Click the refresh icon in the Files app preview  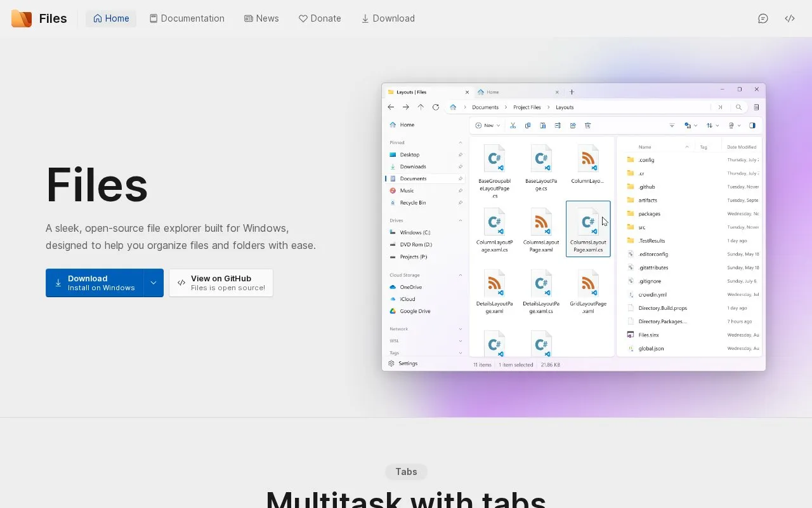point(436,107)
